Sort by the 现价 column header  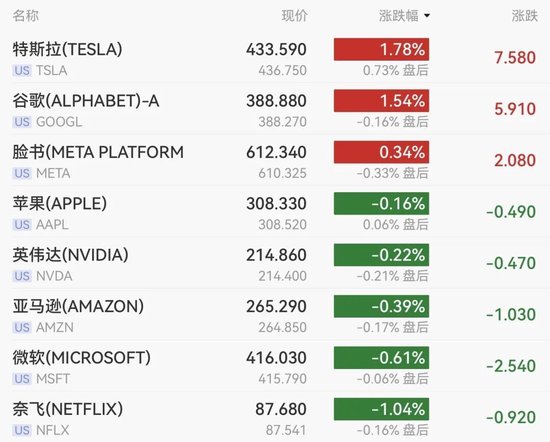click(294, 16)
